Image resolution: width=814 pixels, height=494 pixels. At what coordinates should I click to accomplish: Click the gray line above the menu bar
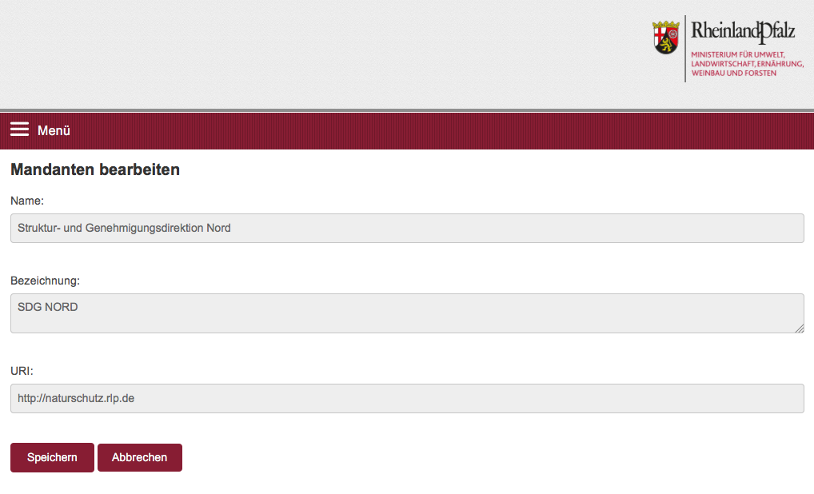[x=400, y=110]
